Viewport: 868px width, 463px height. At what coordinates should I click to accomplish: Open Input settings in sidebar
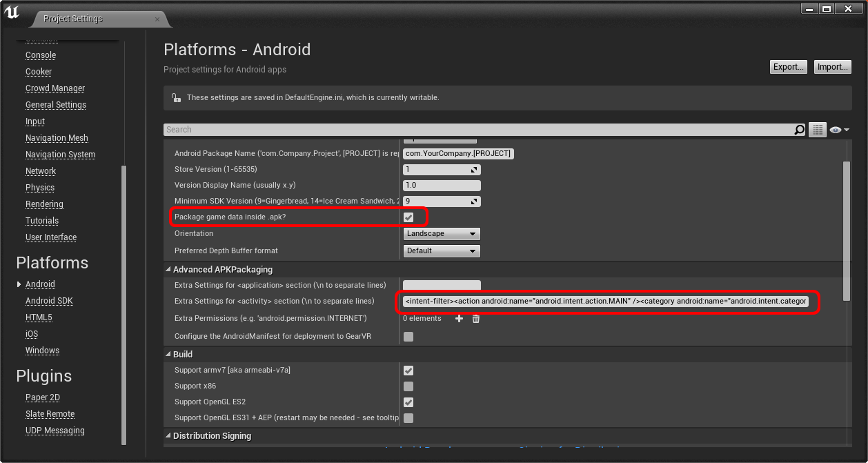pos(35,121)
